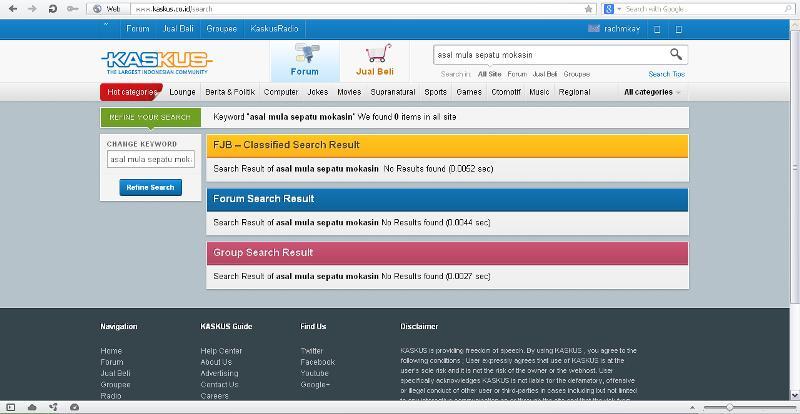The height and width of the screenshot is (414, 800).
Task: Click the Forum chat-bubbles icon
Action: point(306,54)
